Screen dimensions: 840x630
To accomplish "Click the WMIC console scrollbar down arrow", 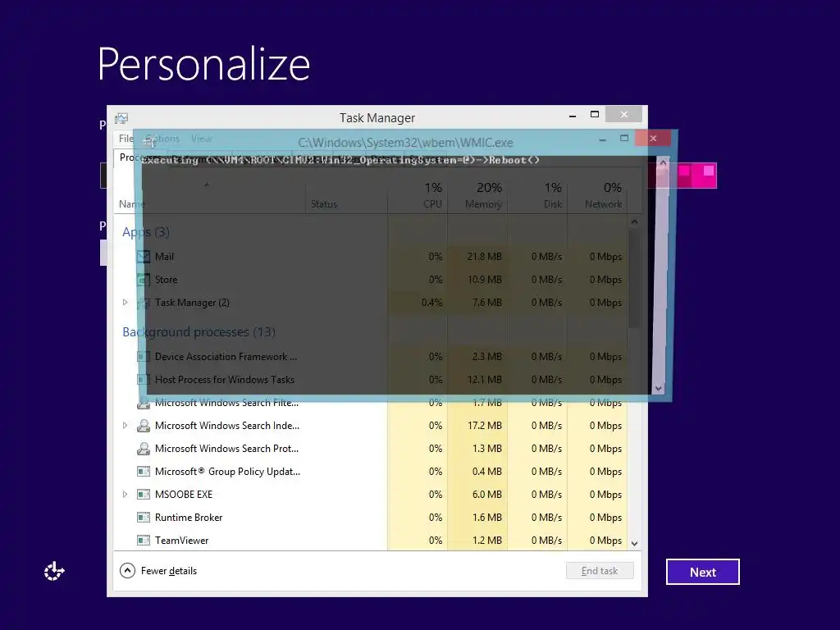I will (659, 388).
